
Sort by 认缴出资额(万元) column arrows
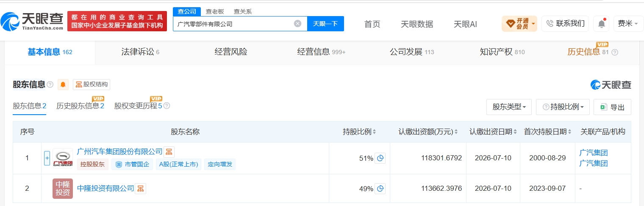[456, 132]
